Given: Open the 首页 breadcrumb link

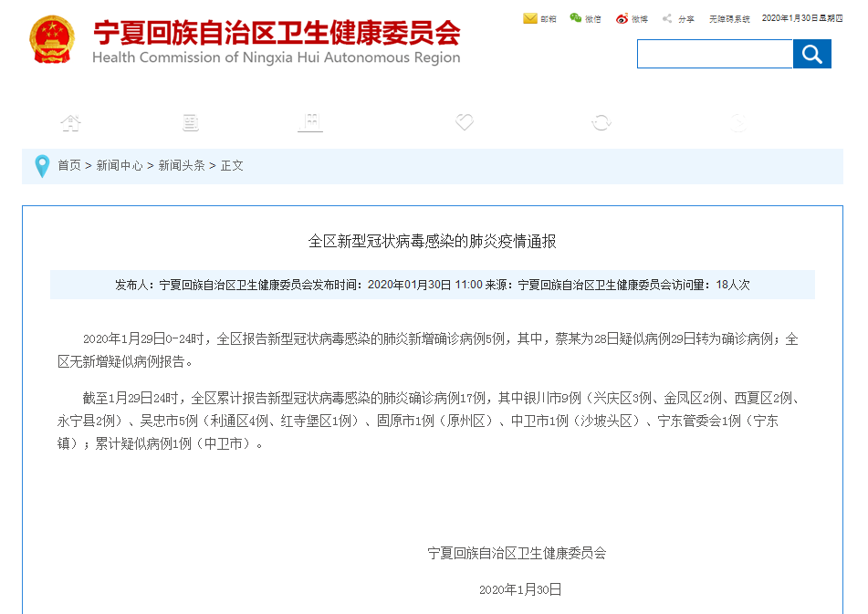Looking at the screenshot, I should (x=68, y=166).
